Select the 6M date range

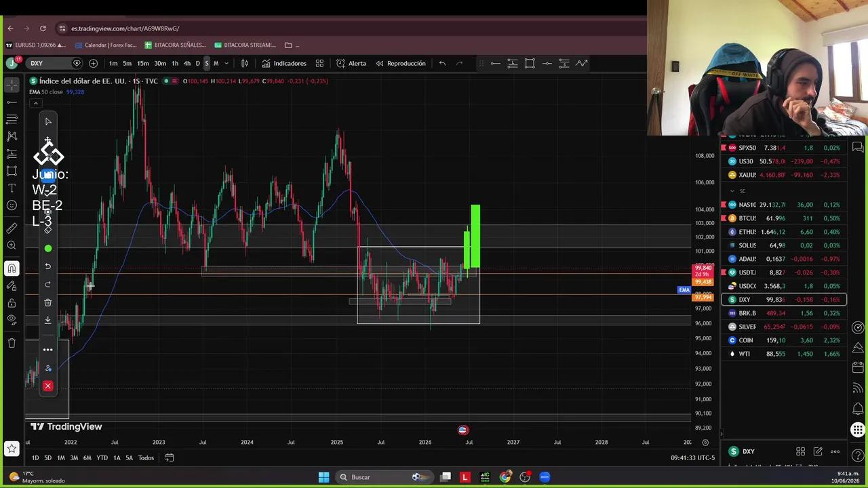coord(87,457)
